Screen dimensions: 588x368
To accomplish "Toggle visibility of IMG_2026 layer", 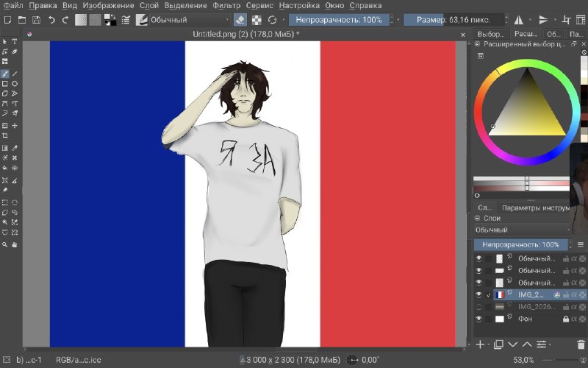I will [478, 307].
